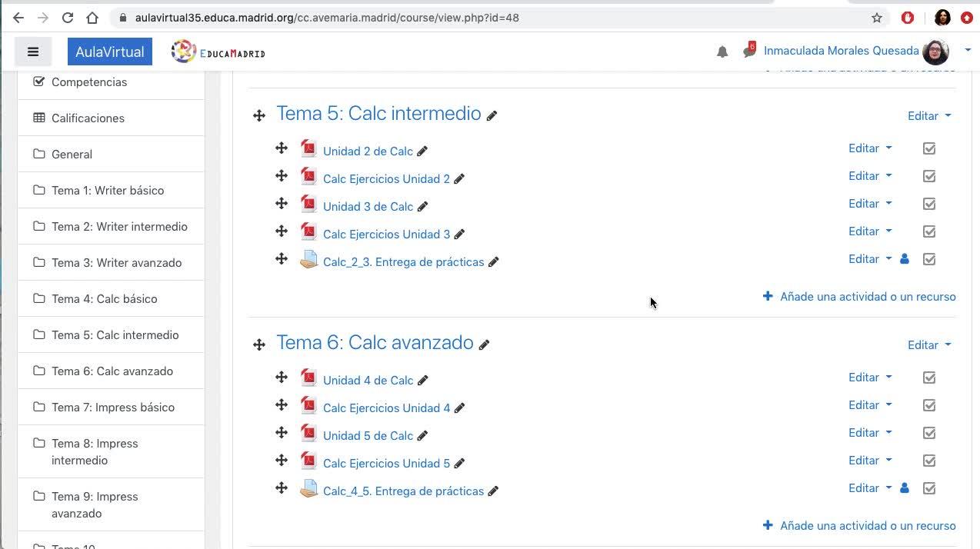Image resolution: width=980 pixels, height=549 pixels.
Task: Click move handle for Unidad 2 de Calc
Action: click(282, 148)
